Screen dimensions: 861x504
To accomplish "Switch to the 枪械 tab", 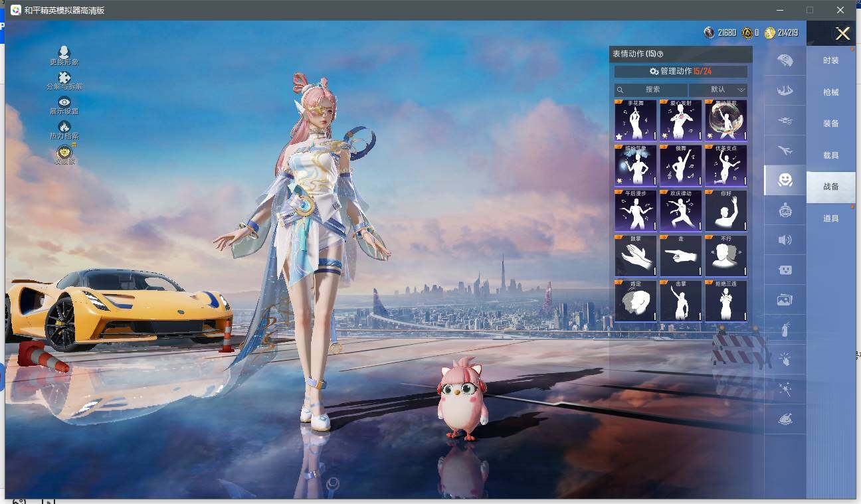I will point(831,92).
